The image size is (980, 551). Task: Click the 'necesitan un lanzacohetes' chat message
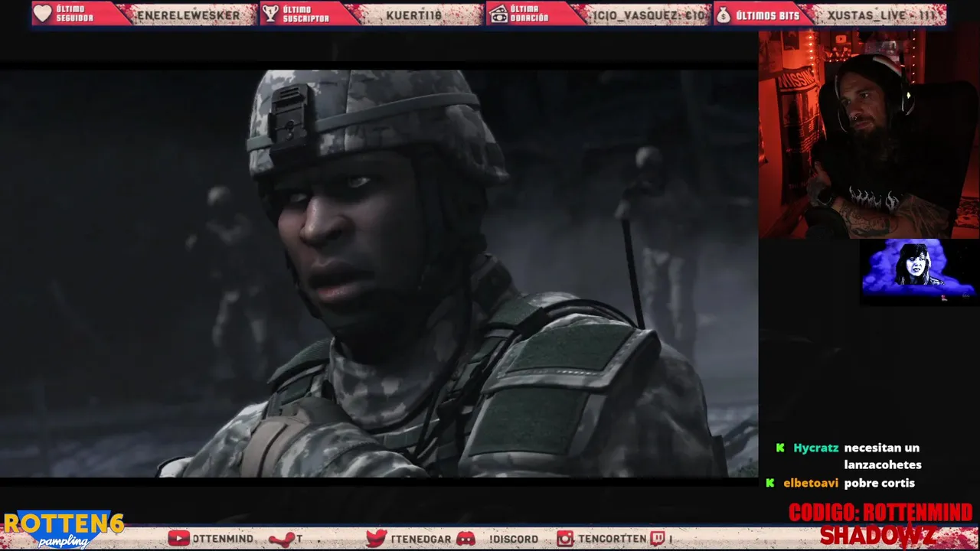pos(883,456)
